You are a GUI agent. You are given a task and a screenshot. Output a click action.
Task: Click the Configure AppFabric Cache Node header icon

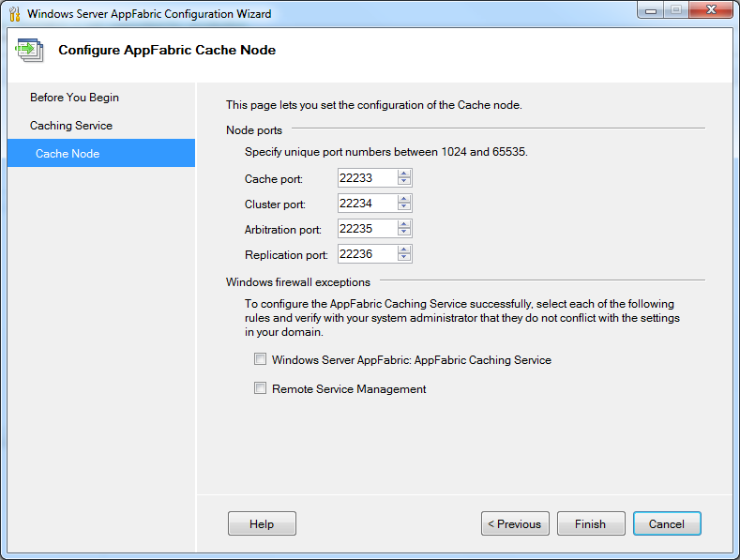(x=30, y=50)
